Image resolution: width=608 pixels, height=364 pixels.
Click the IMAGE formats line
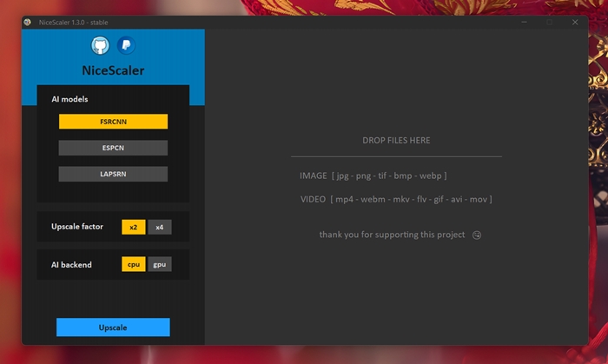click(x=373, y=175)
